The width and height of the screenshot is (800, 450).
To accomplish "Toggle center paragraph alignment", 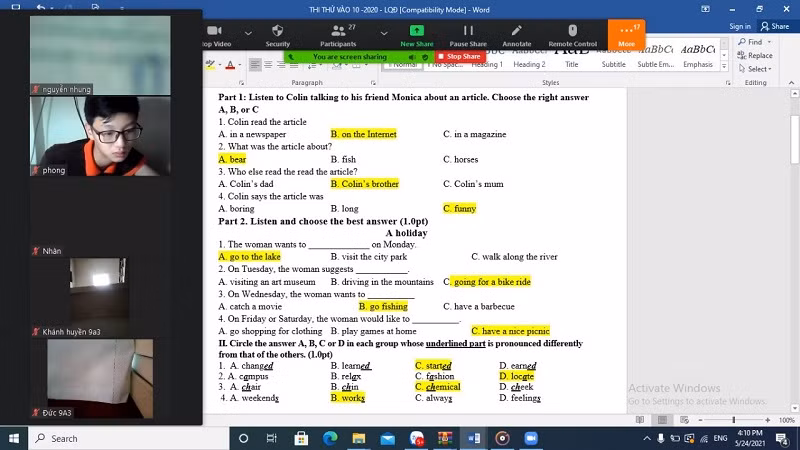I will click(x=268, y=65).
